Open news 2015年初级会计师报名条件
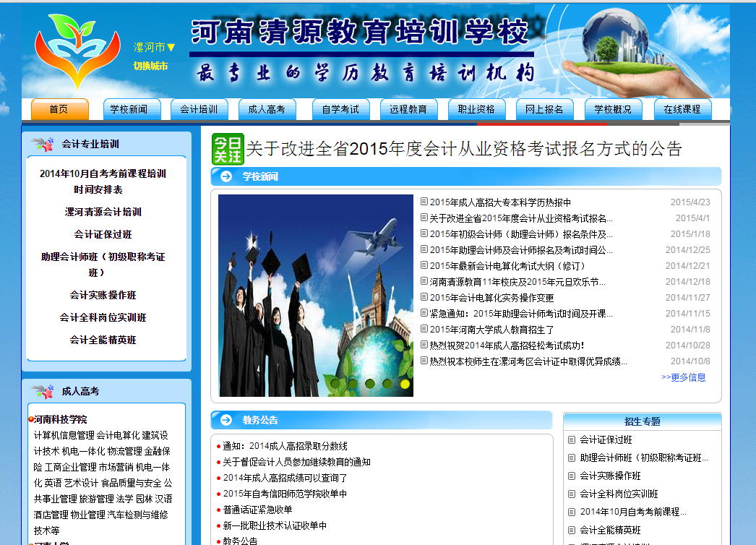 520,234
